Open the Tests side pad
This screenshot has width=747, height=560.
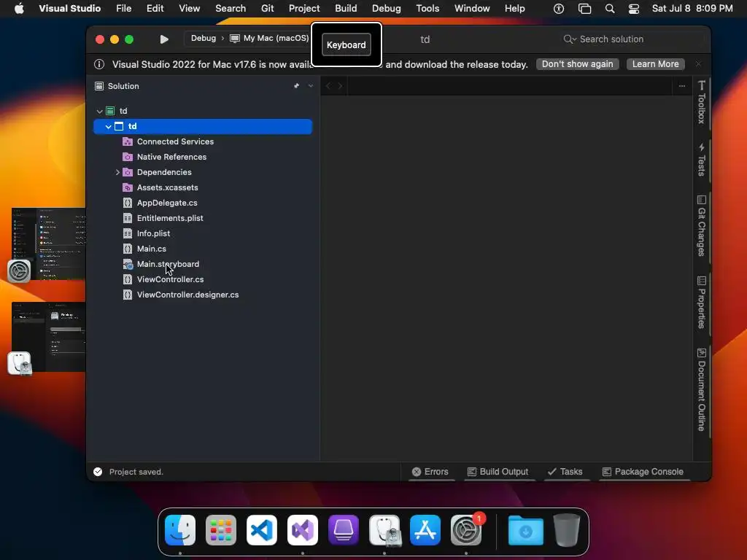[701, 160]
